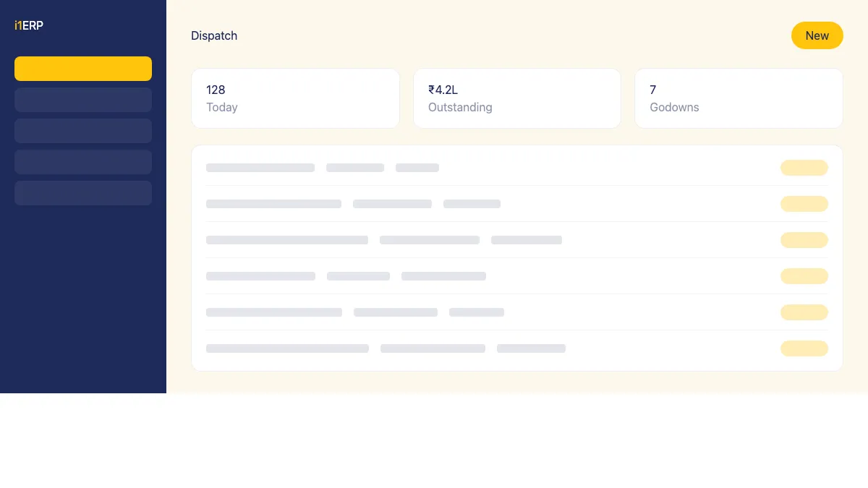Image resolution: width=868 pixels, height=488 pixels.
Task: Select the highlighted yellow sidebar item
Action: click(83, 69)
